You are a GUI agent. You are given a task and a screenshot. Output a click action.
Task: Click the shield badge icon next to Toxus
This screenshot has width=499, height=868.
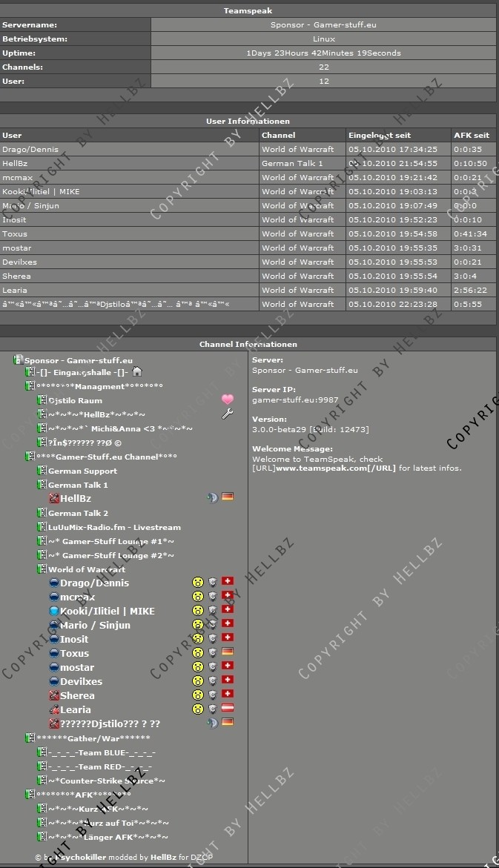click(213, 653)
